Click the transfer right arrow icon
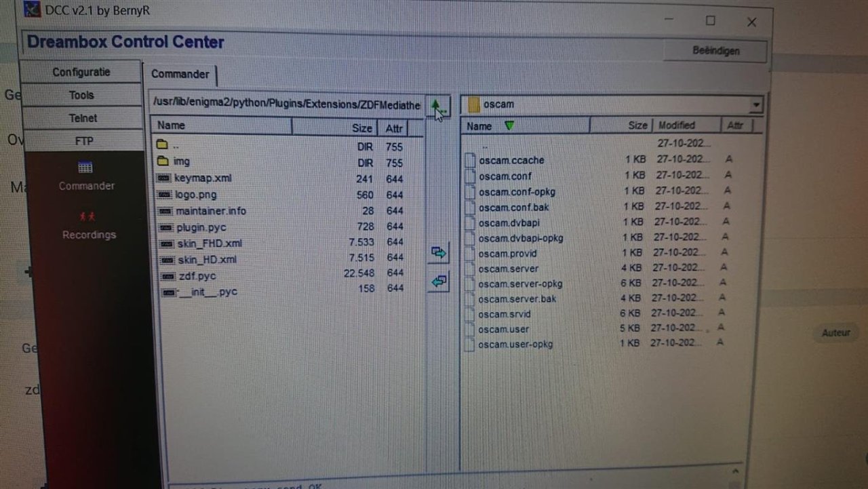Screen dimensions: 868x489 pyautogui.click(x=439, y=253)
